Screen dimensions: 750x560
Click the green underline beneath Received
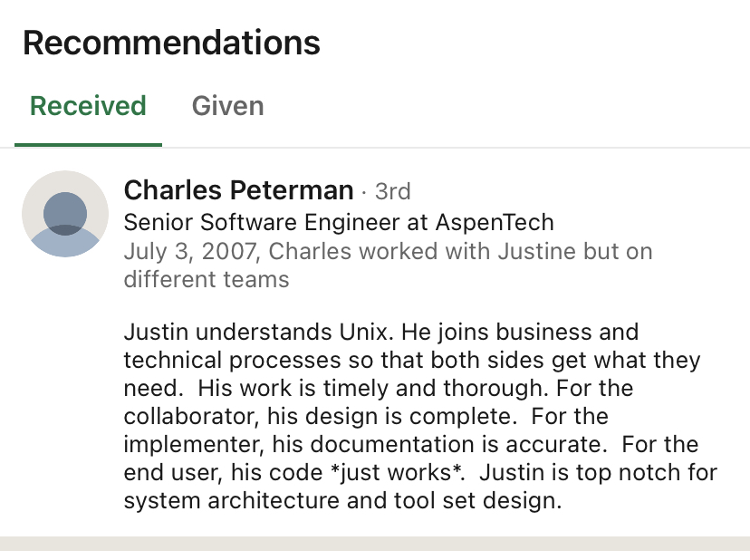click(x=88, y=144)
